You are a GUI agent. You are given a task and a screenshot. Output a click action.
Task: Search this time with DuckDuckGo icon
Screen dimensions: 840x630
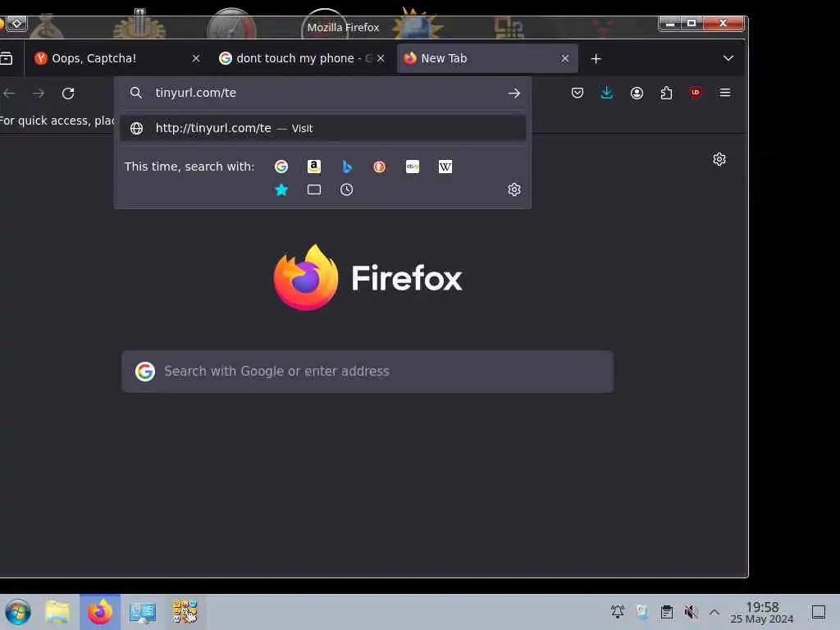379,167
